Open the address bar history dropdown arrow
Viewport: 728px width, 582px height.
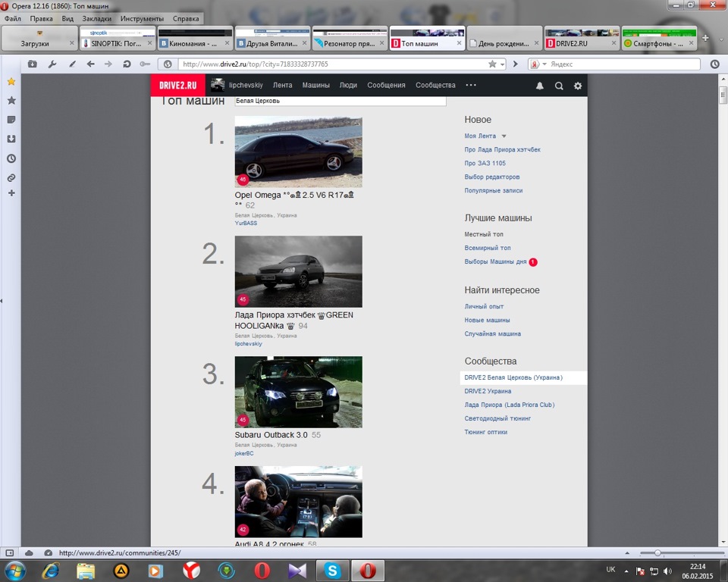(502, 64)
